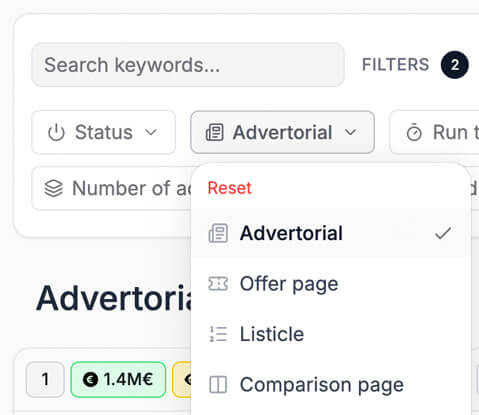Click the newspaper icon on Advertorial filter button
Image resolution: width=479 pixels, height=415 pixels.
click(215, 132)
